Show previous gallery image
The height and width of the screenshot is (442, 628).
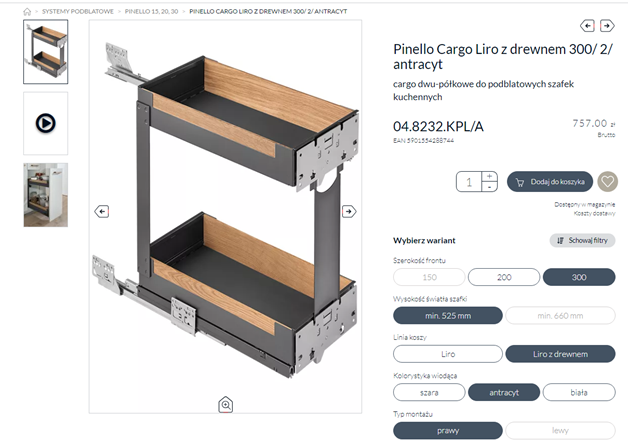101,211
